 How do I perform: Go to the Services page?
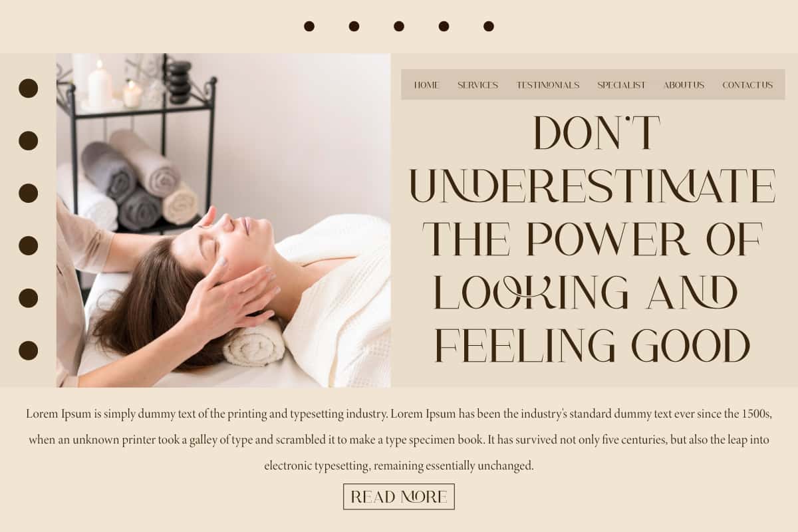(x=477, y=85)
